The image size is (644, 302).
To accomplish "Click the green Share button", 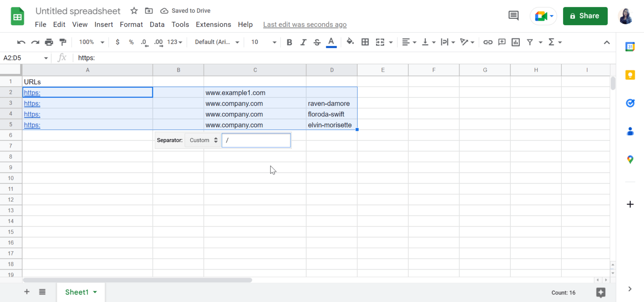I will coord(585,16).
